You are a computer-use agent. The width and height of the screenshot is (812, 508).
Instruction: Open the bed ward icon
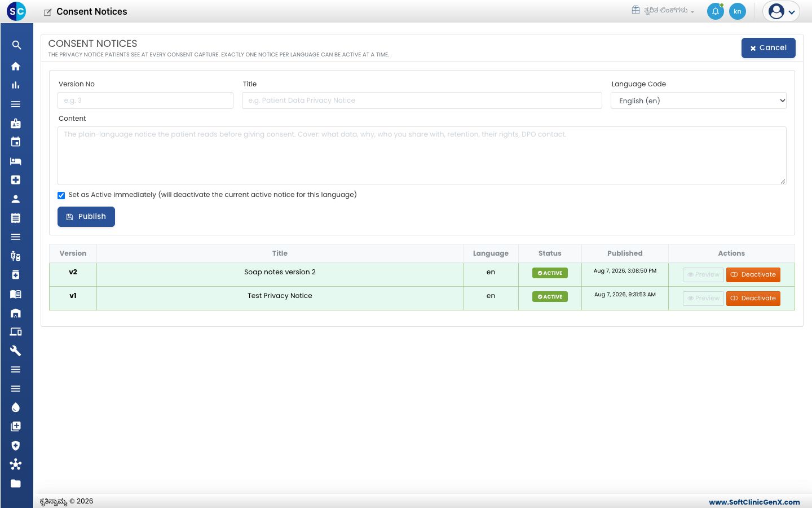(x=16, y=161)
